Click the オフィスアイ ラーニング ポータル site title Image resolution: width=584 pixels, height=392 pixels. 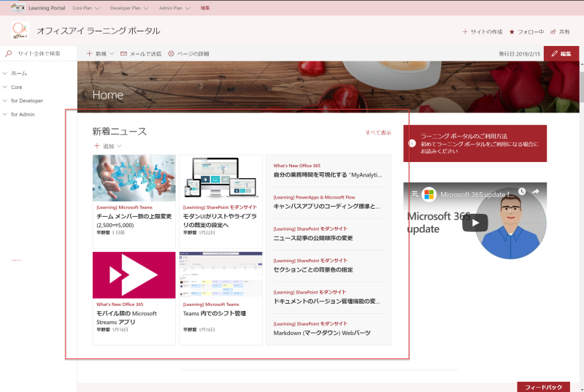[99, 31]
